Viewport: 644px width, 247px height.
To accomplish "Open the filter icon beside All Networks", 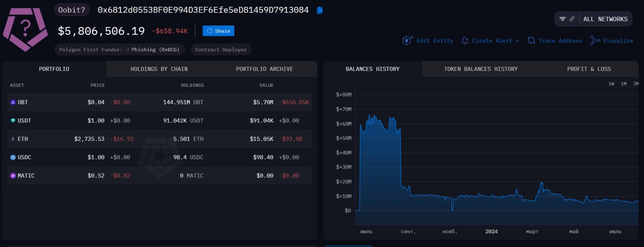I will point(563,19).
